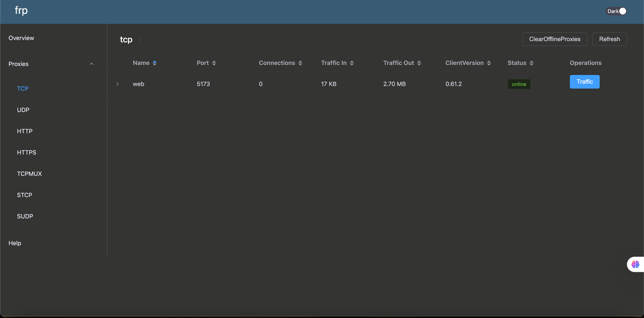
Task: Sort by Connections using sort arrows
Action: click(300, 63)
